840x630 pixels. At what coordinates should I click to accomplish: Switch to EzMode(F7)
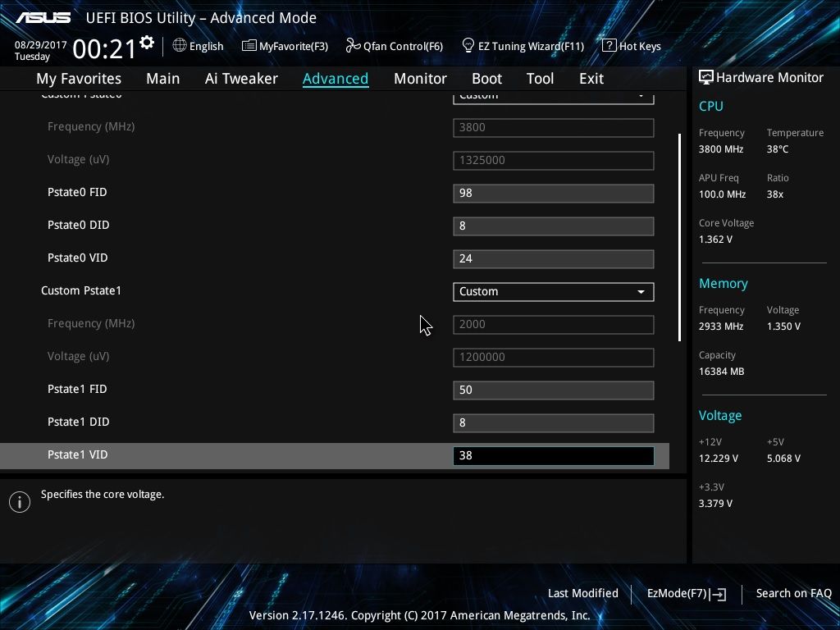(687, 594)
